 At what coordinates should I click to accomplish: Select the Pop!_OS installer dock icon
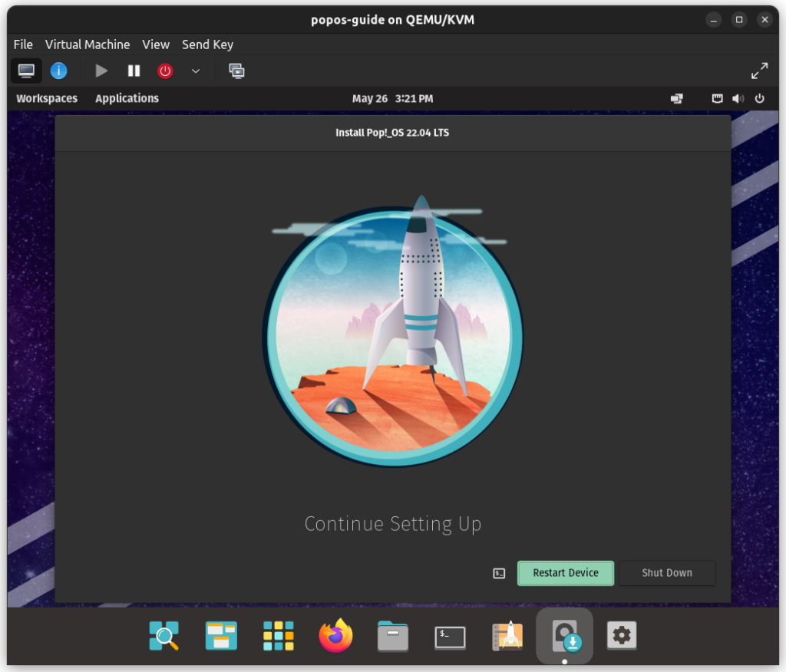click(x=565, y=636)
